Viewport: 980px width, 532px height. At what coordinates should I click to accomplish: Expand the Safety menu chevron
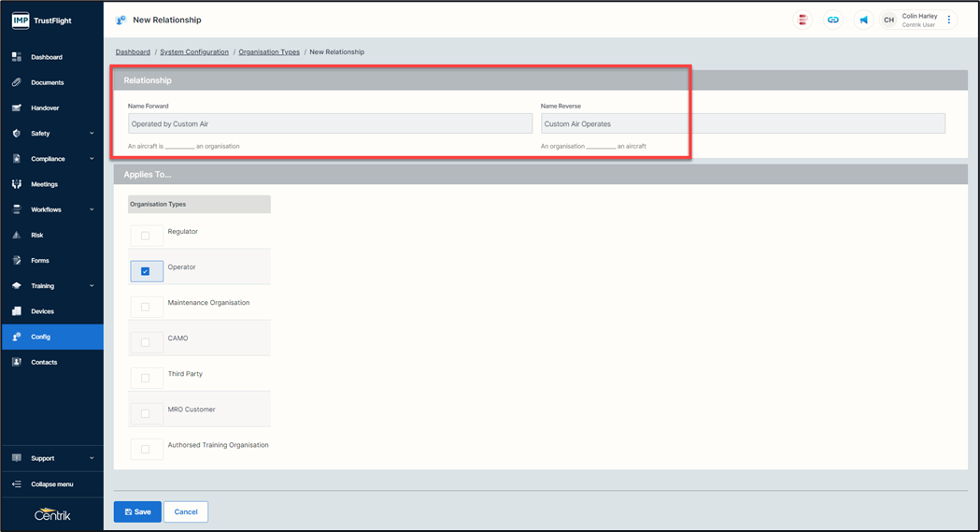(92, 134)
